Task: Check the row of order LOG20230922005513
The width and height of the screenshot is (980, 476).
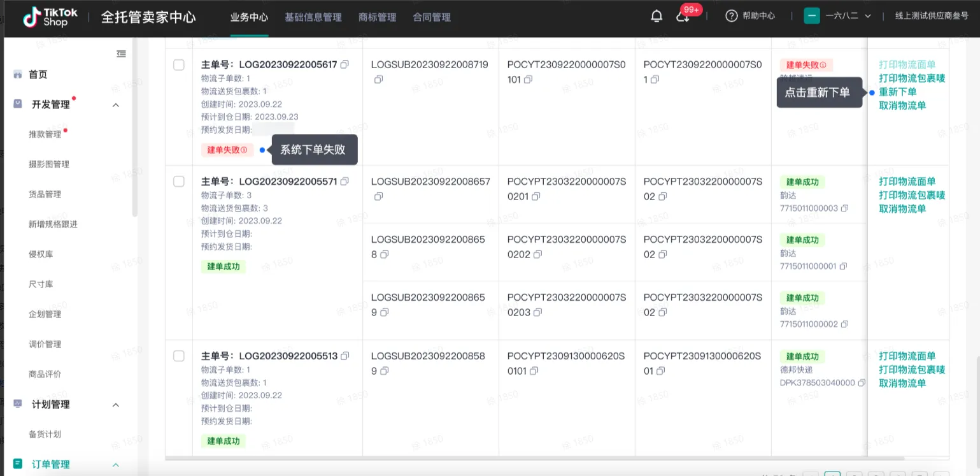Action: [x=179, y=356]
